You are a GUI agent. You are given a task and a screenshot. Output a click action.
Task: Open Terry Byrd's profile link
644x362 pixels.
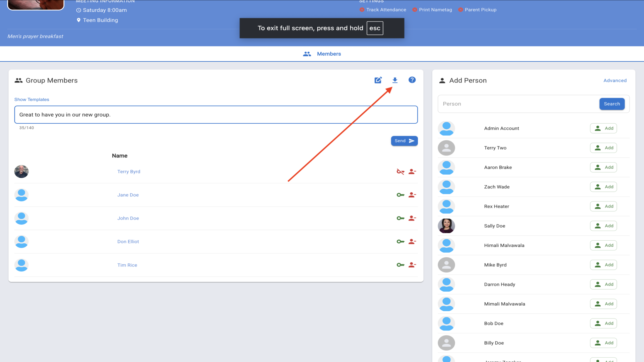point(129,172)
